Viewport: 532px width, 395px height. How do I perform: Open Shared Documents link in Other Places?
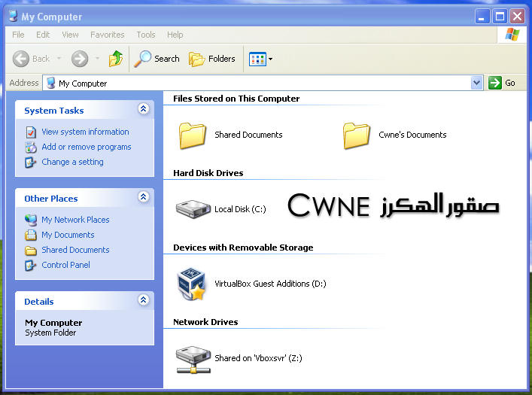(x=75, y=250)
